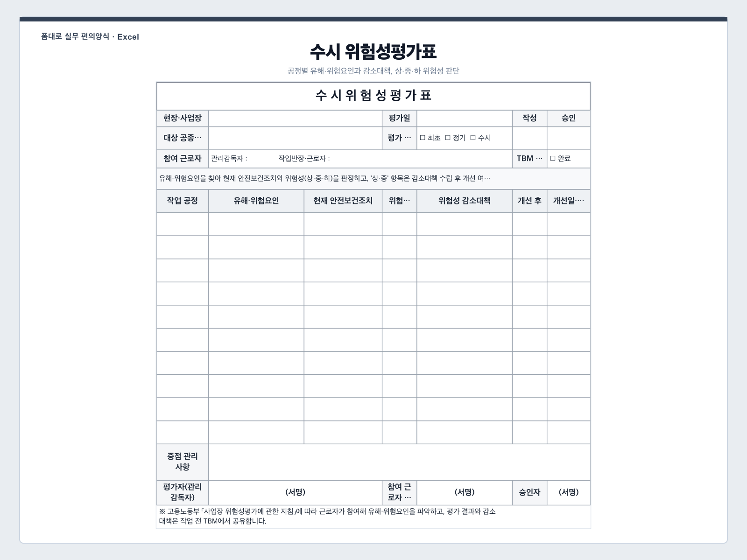747x560 pixels.
Task: Select the 대상 공종 value cell
Action: point(295,138)
